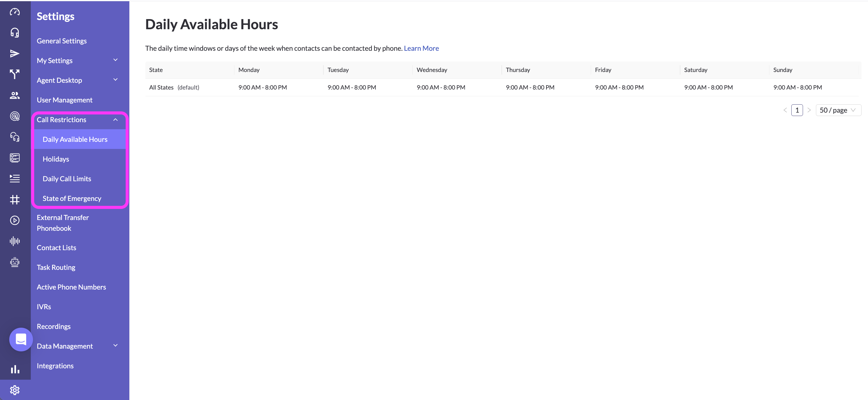
Task: Click the headset icon in left rail
Action: (x=14, y=33)
